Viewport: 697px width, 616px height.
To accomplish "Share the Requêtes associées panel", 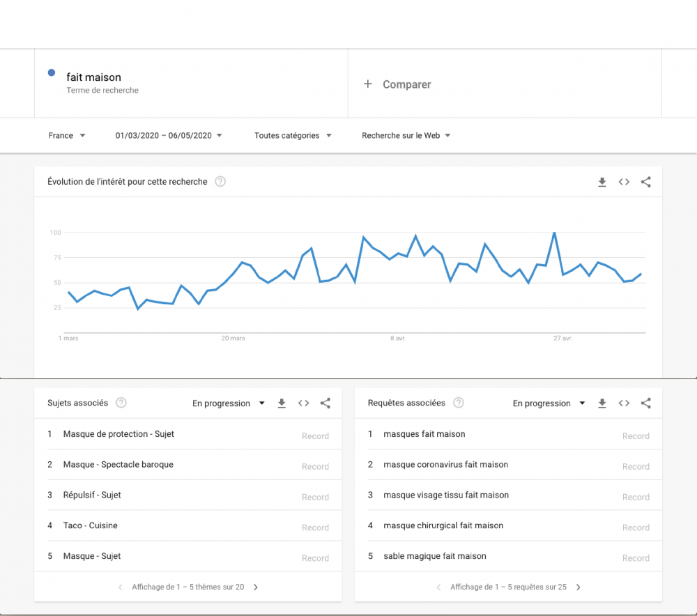I will tap(646, 403).
